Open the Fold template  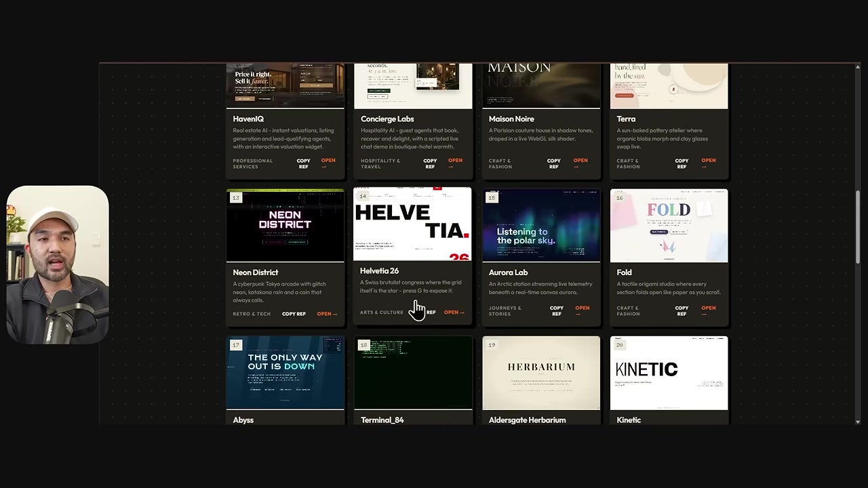[708, 310]
